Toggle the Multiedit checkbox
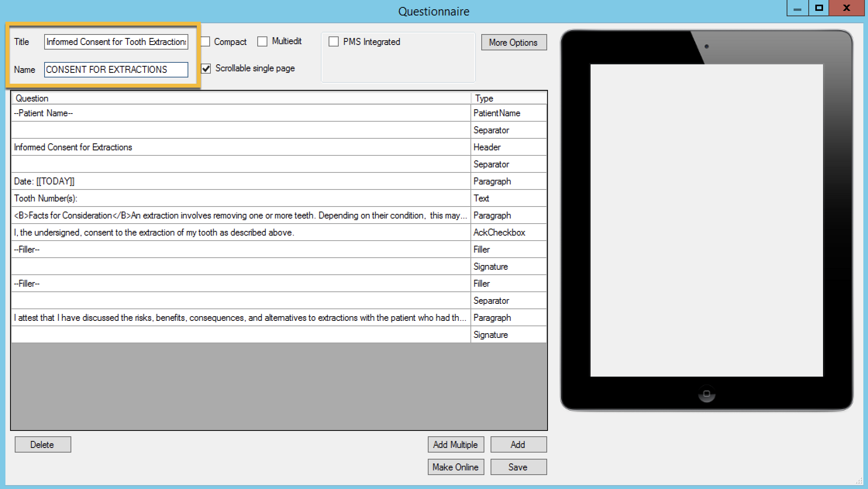 click(x=262, y=41)
